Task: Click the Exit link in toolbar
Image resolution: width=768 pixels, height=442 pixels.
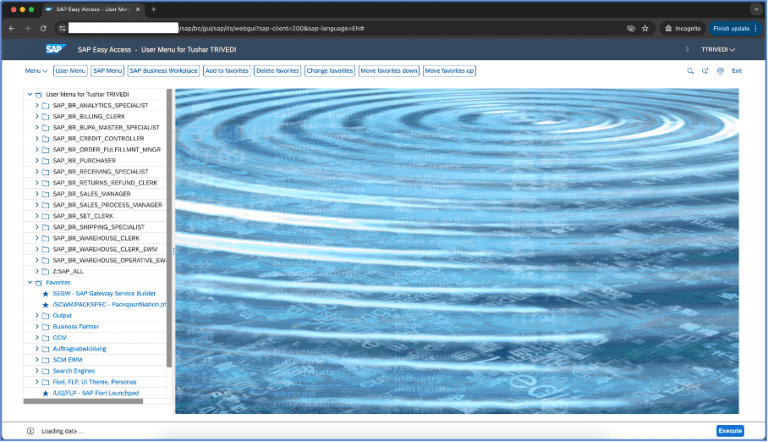Action: [x=737, y=71]
